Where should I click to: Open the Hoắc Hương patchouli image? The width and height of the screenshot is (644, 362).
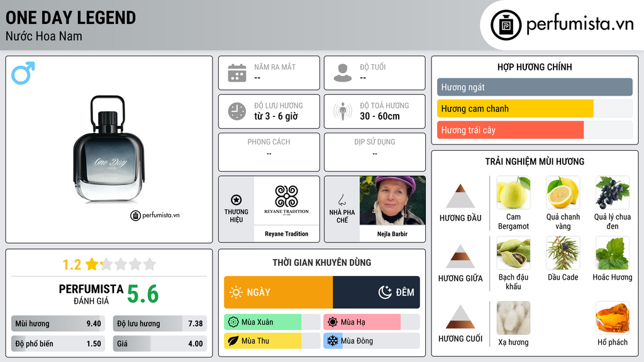[x=613, y=253]
